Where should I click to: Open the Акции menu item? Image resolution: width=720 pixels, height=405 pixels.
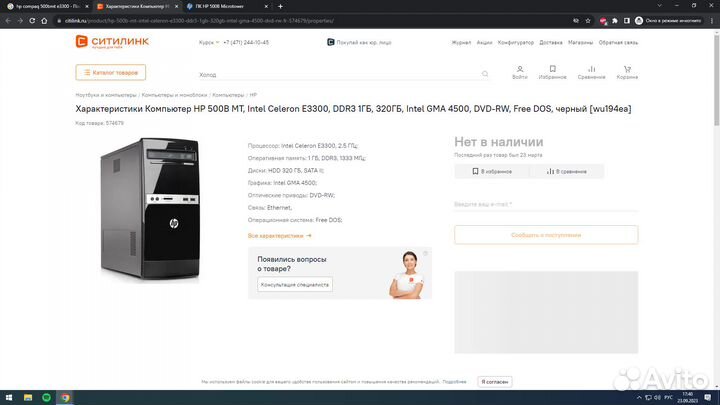tap(484, 42)
